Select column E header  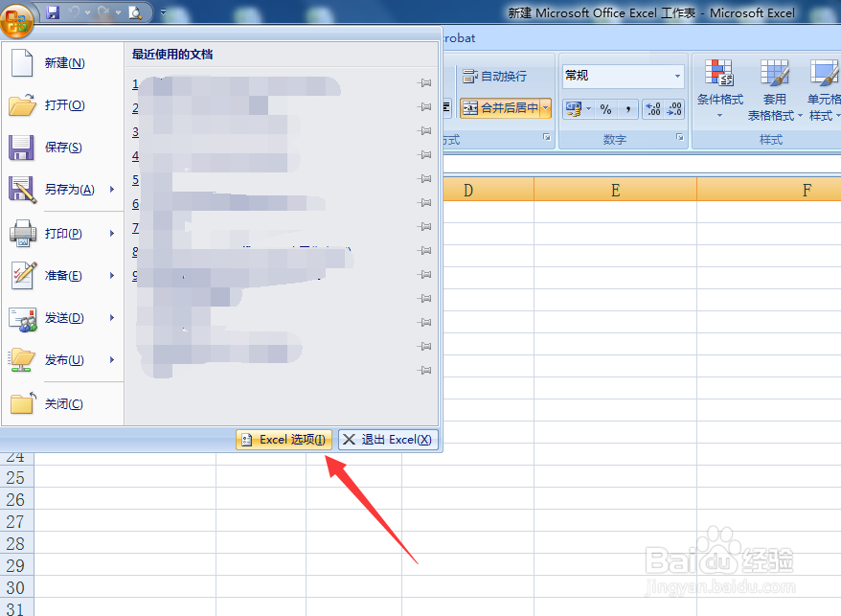(x=615, y=190)
